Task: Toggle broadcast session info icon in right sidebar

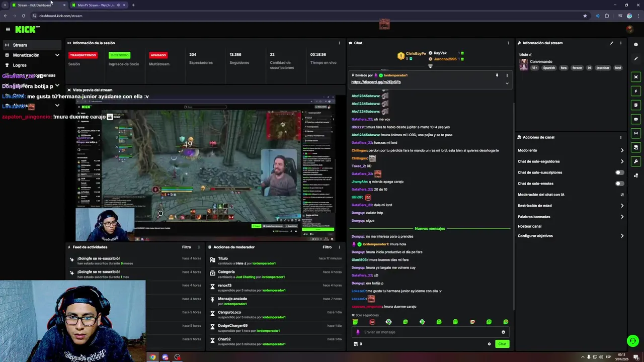Action: (x=636, y=133)
